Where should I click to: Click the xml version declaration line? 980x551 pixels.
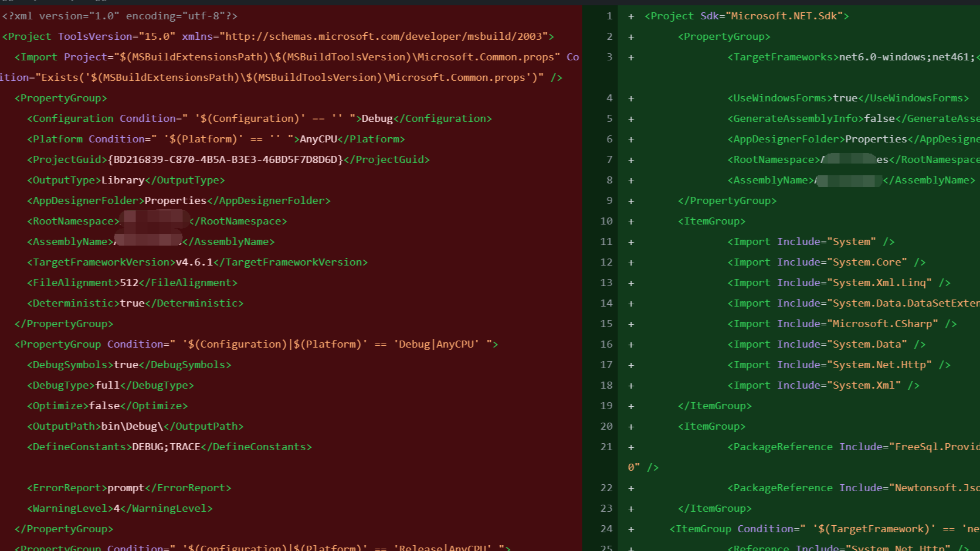[x=120, y=16]
